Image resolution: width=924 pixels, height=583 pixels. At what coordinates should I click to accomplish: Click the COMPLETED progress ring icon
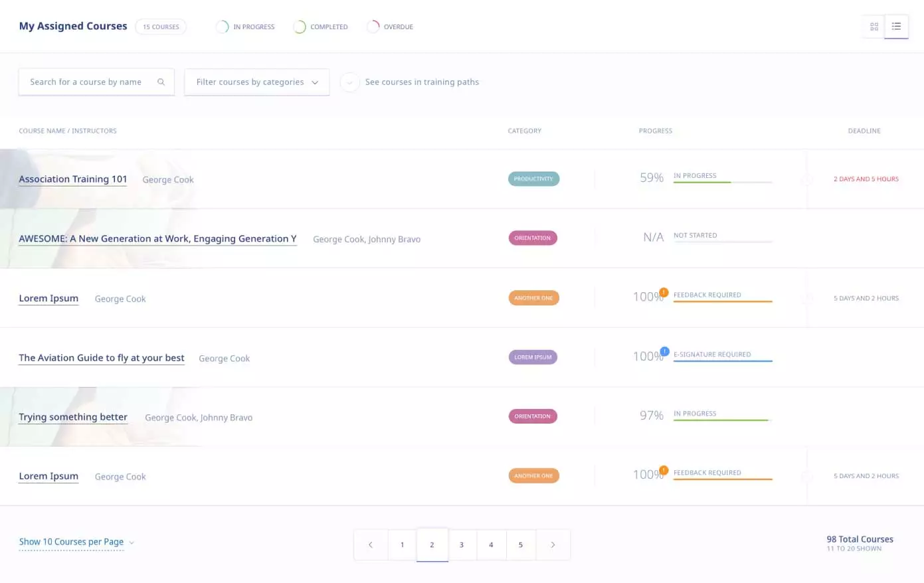point(298,27)
